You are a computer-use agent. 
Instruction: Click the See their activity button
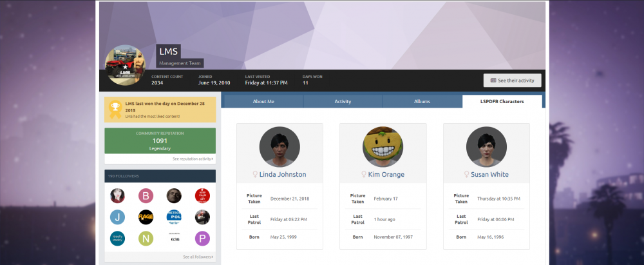coord(512,81)
